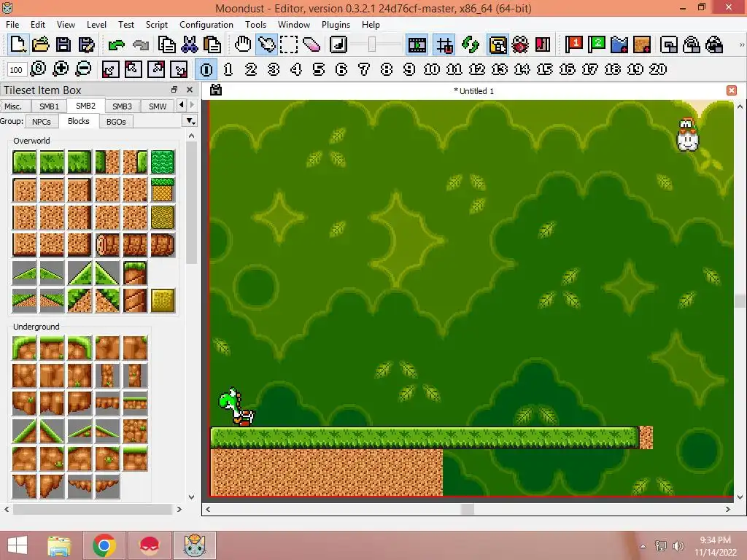Image resolution: width=747 pixels, height=560 pixels.
Task: Click the red door toolbar icon
Action: coord(543,44)
